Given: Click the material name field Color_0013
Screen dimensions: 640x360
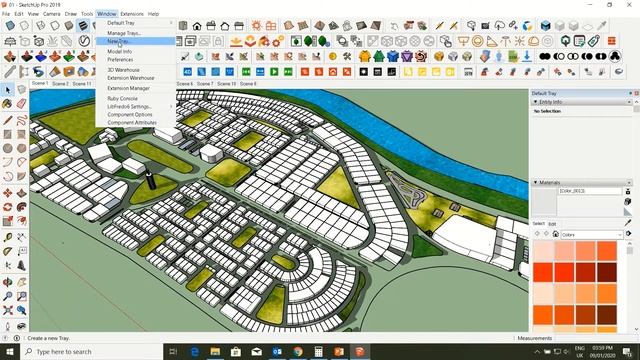Looking at the screenshot, I should [x=590, y=191].
